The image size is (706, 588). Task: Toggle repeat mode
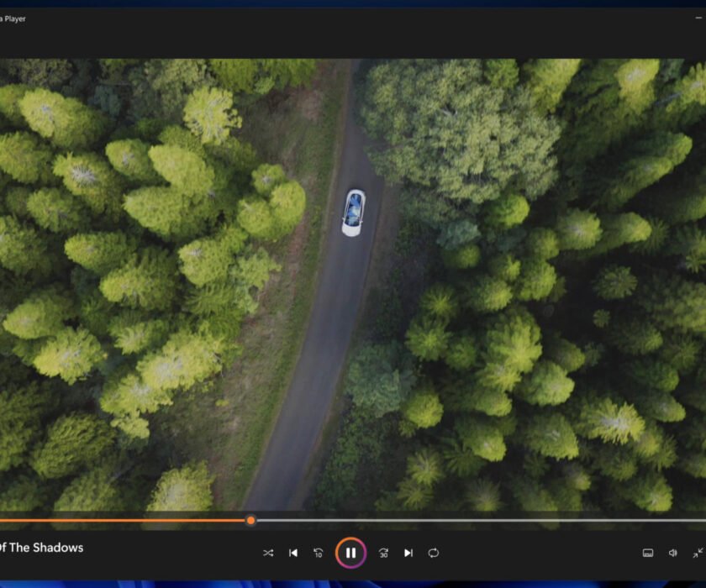coord(434,553)
